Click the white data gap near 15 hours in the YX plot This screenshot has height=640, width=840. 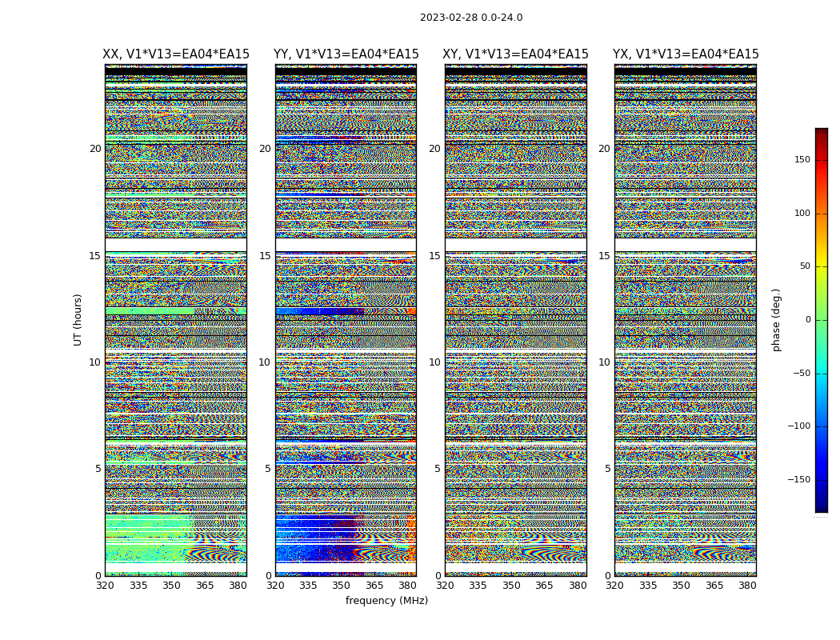[686, 245]
